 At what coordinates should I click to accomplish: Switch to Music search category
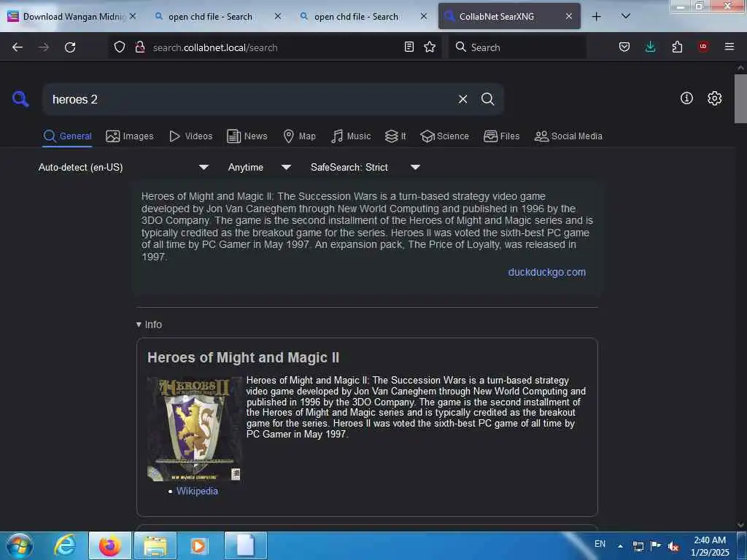click(x=351, y=136)
